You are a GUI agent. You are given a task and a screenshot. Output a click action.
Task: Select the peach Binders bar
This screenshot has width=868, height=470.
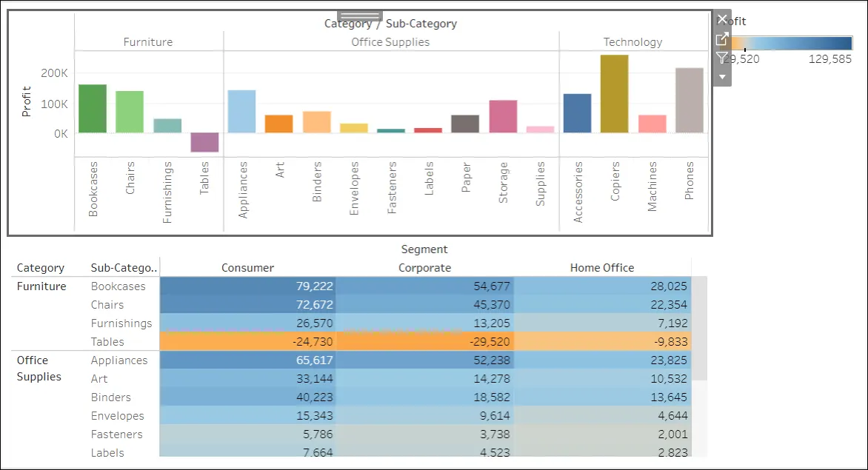click(x=317, y=122)
